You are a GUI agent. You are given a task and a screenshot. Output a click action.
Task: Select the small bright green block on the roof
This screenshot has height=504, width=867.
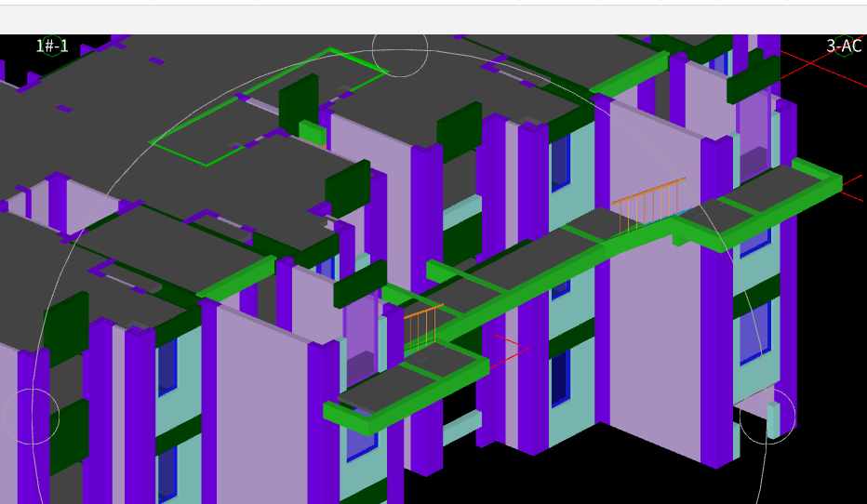click(x=313, y=133)
